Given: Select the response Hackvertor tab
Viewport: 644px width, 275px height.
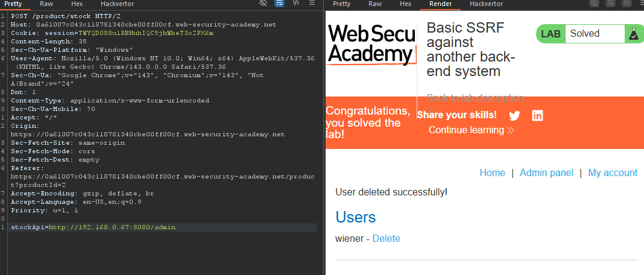Looking at the screenshot, I should (x=486, y=4).
